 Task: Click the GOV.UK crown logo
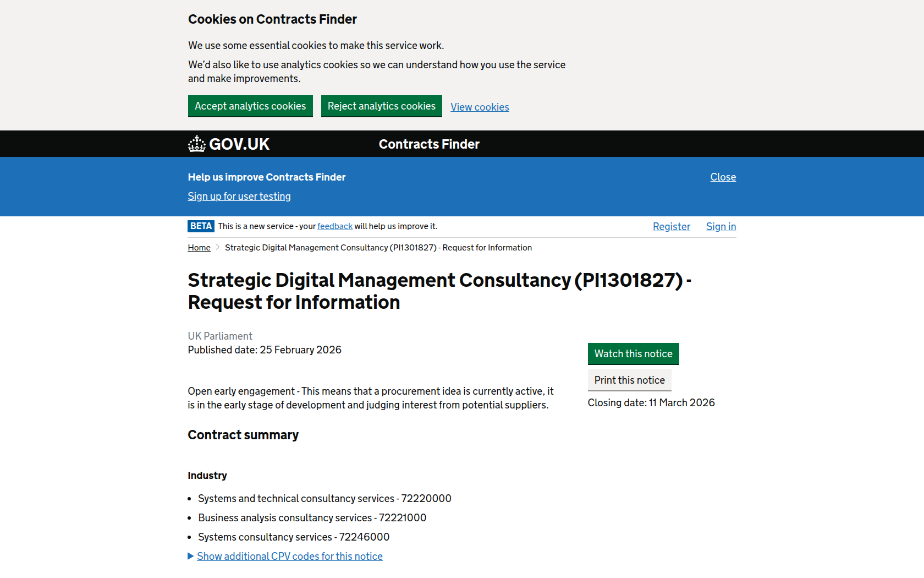pos(196,144)
